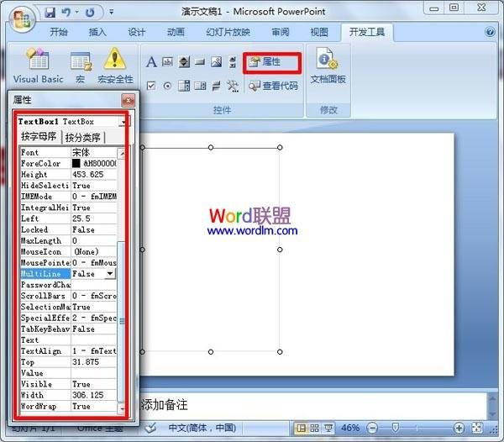
Task: Switch to slide sorter view
Action: tap(314, 428)
